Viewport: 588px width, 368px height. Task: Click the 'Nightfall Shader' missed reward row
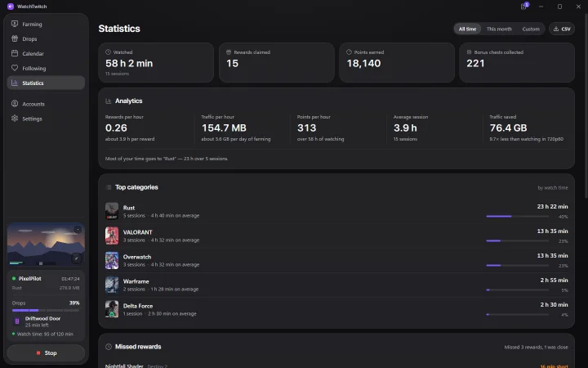click(336, 366)
